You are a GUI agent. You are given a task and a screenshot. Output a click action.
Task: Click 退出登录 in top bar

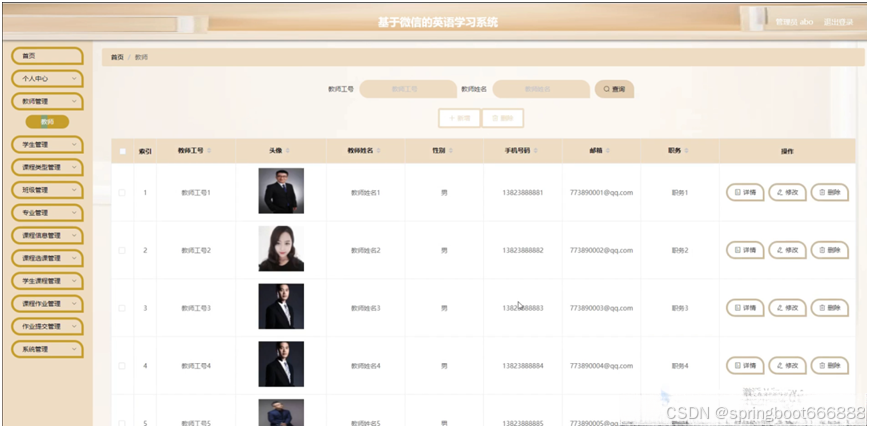pyautogui.click(x=838, y=22)
